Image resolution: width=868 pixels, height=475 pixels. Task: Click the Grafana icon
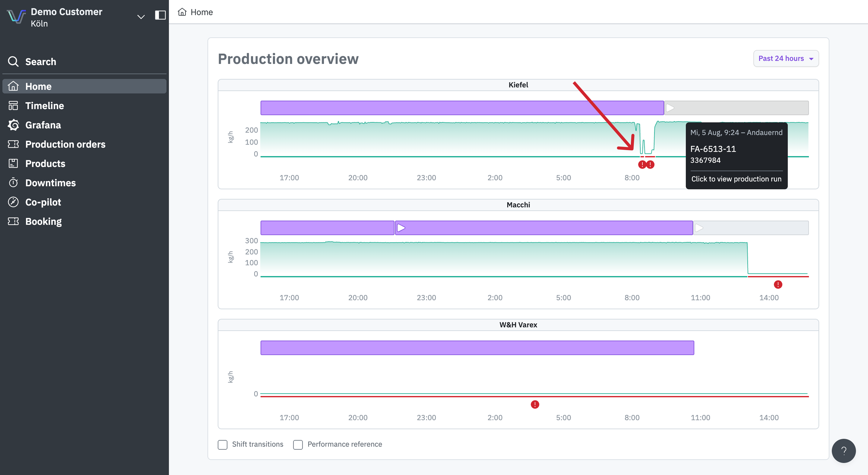pos(13,125)
